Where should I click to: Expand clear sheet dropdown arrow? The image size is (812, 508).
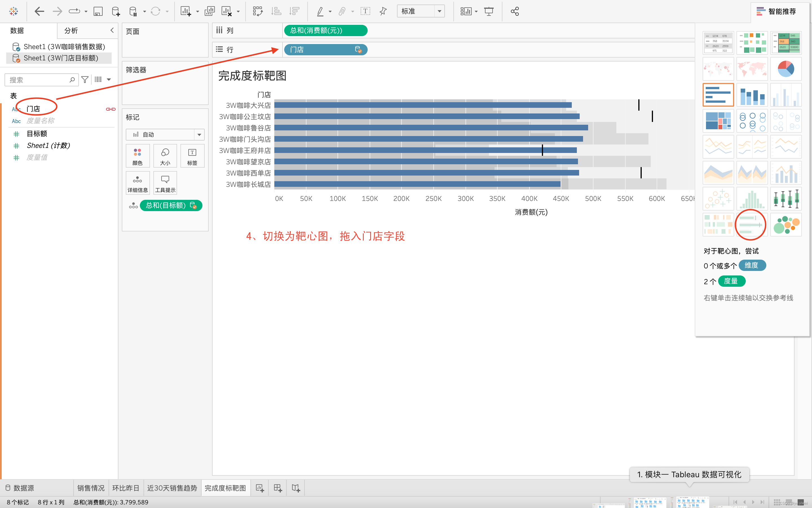(x=238, y=12)
